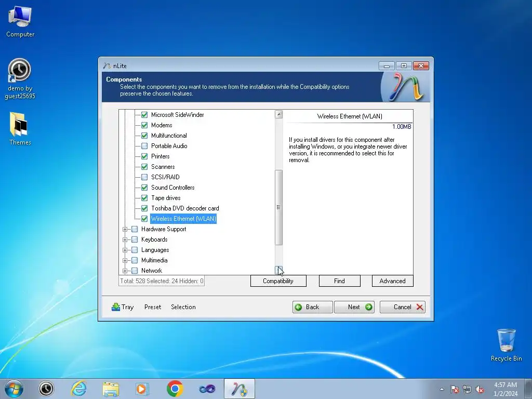Launch Google Chrome from taskbar

175,389
